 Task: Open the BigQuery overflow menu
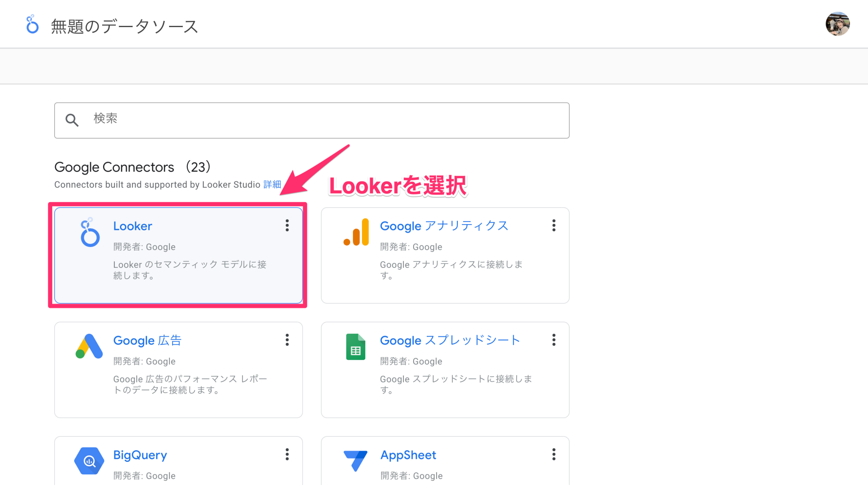pos(287,455)
